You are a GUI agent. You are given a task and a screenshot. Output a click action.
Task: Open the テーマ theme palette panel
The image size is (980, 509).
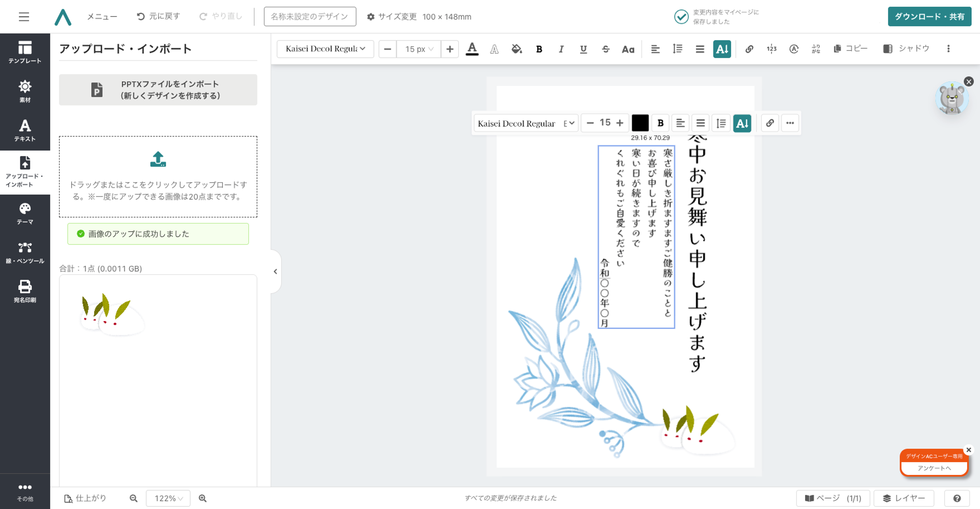click(x=25, y=213)
